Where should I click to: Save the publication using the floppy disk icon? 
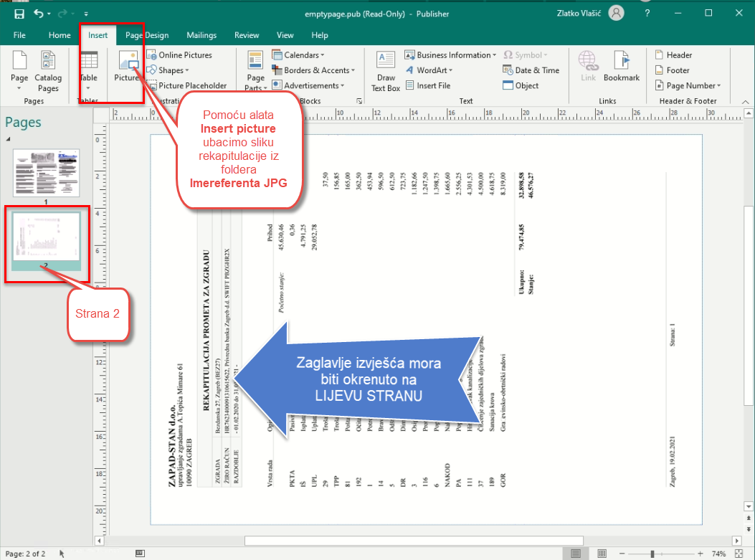(x=19, y=14)
